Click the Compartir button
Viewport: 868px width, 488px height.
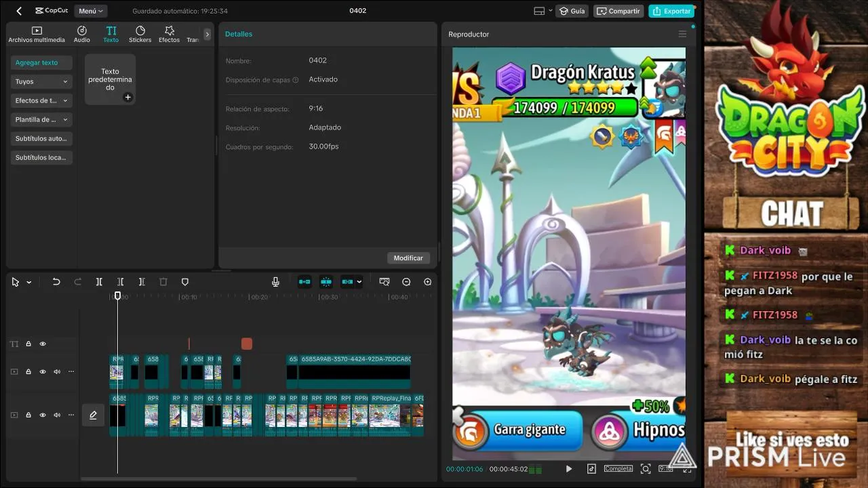618,11
